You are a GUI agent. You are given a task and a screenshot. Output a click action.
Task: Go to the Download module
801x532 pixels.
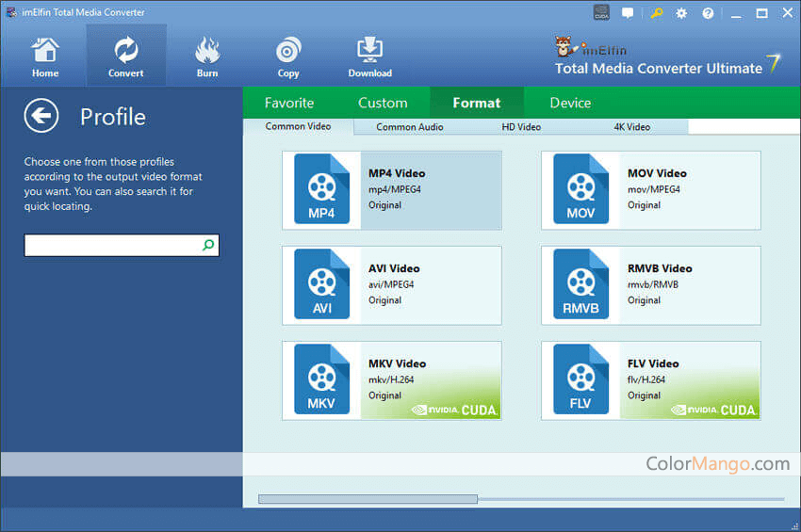coord(369,56)
